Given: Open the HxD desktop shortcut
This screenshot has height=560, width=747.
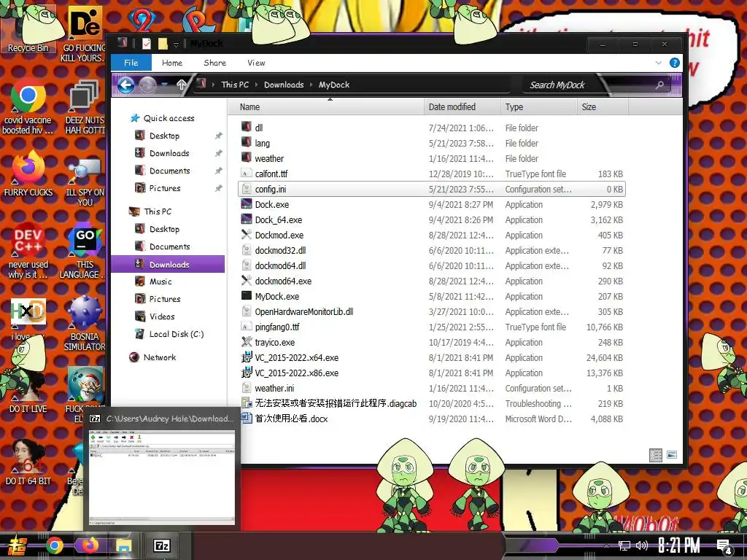Looking at the screenshot, I should pyautogui.click(x=28, y=319).
